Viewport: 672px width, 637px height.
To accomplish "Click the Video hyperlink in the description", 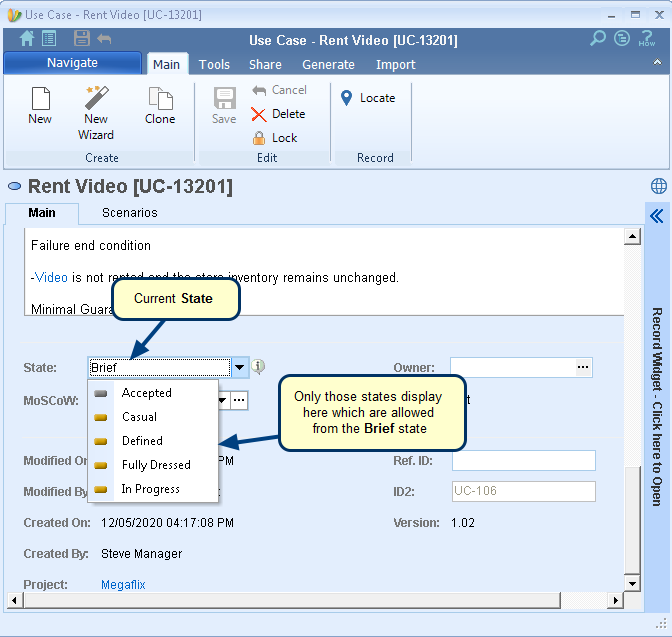I will pyautogui.click(x=51, y=278).
